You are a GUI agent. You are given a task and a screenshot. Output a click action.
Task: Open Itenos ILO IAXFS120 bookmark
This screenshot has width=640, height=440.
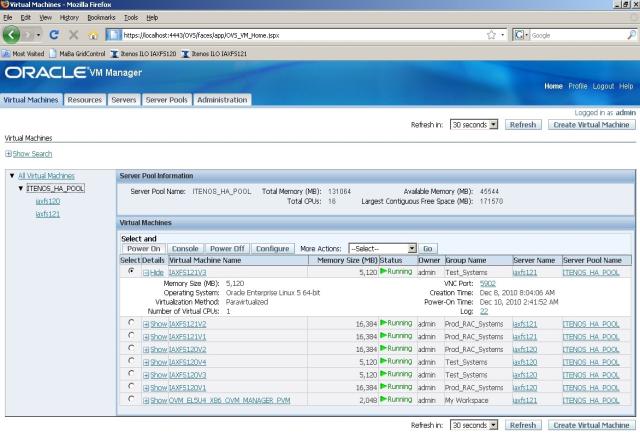143,53
